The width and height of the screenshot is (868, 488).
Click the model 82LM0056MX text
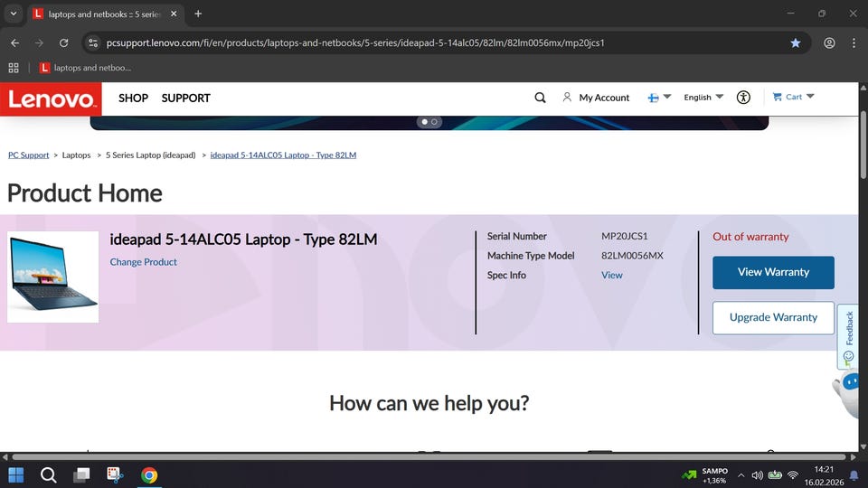pos(632,256)
